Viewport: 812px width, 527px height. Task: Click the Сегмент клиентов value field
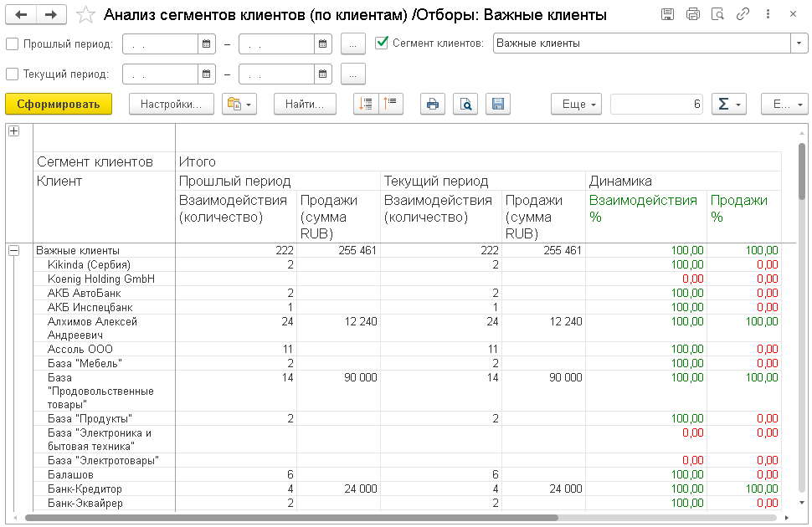642,43
